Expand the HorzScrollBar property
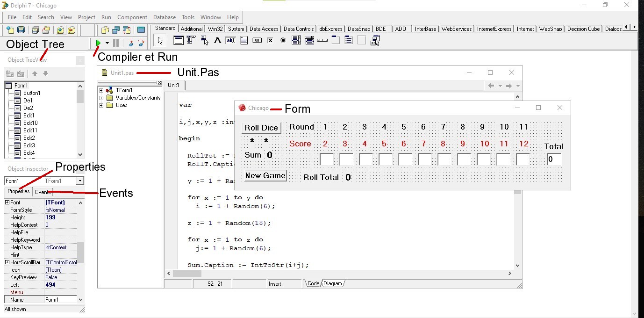The height and width of the screenshot is (318, 644). pos(7,262)
